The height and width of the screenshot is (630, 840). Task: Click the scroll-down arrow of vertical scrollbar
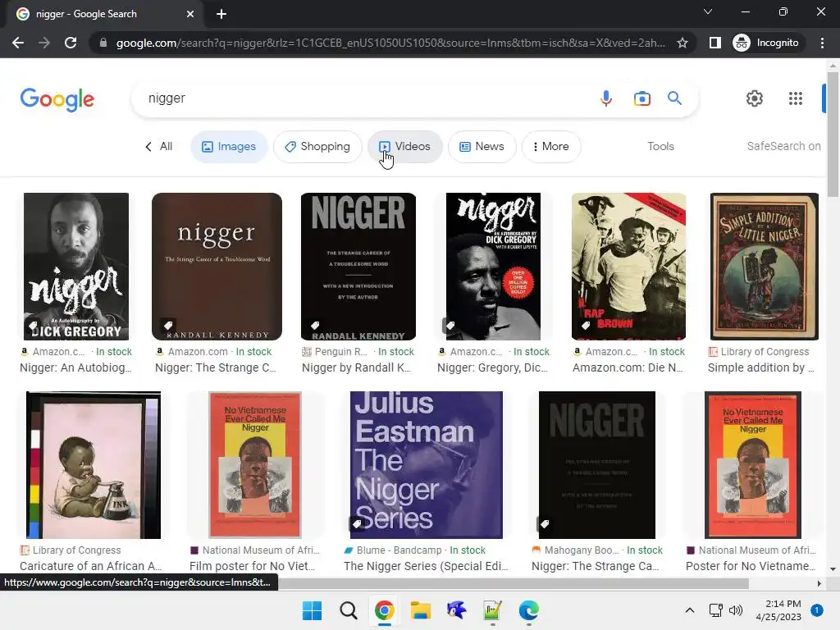click(x=833, y=569)
